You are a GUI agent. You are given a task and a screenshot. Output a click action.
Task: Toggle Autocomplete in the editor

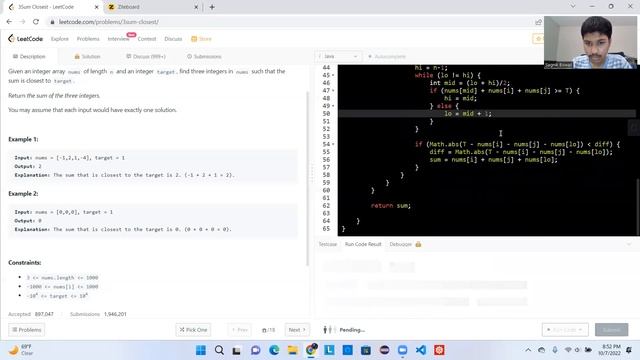387,56
